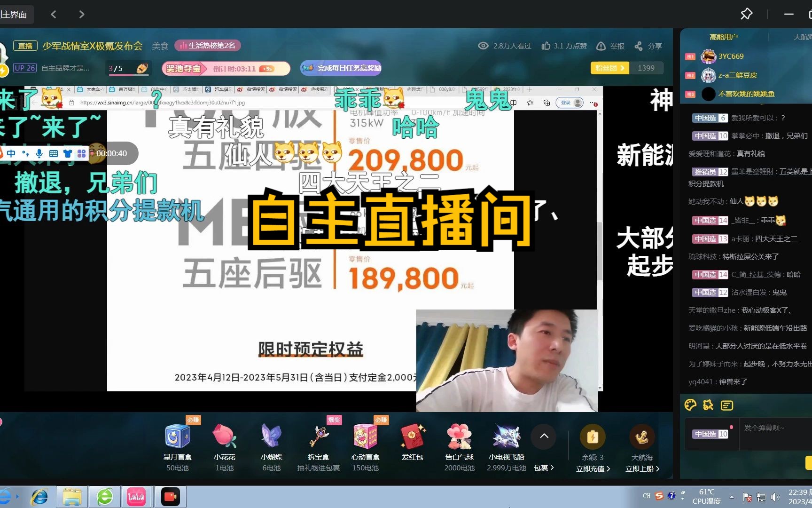Click the Sogou input tray icon
This screenshot has width=812, height=508.
[x=659, y=496]
